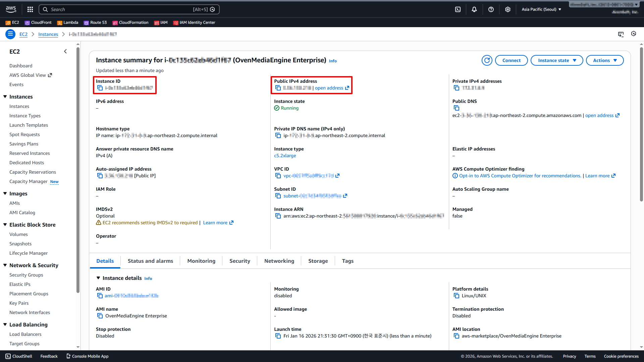
Task: Open the settings gear in header
Action: (x=508, y=9)
